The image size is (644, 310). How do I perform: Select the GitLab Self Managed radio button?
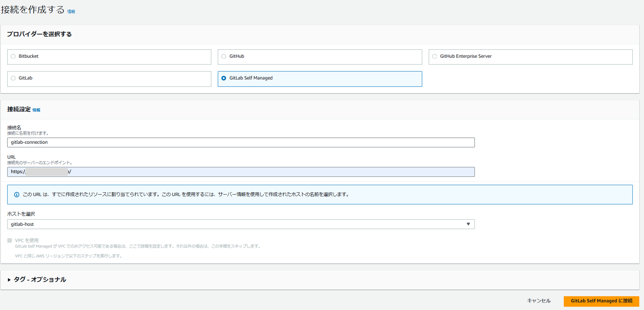[224, 78]
